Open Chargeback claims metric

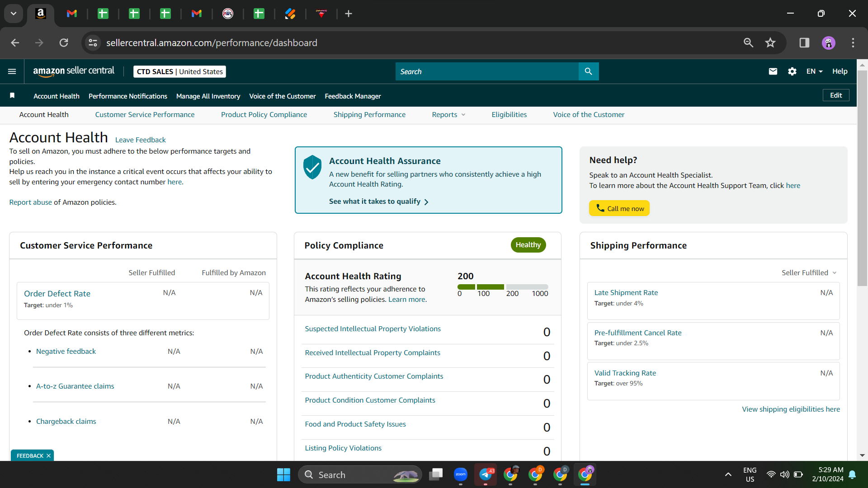pyautogui.click(x=66, y=422)
